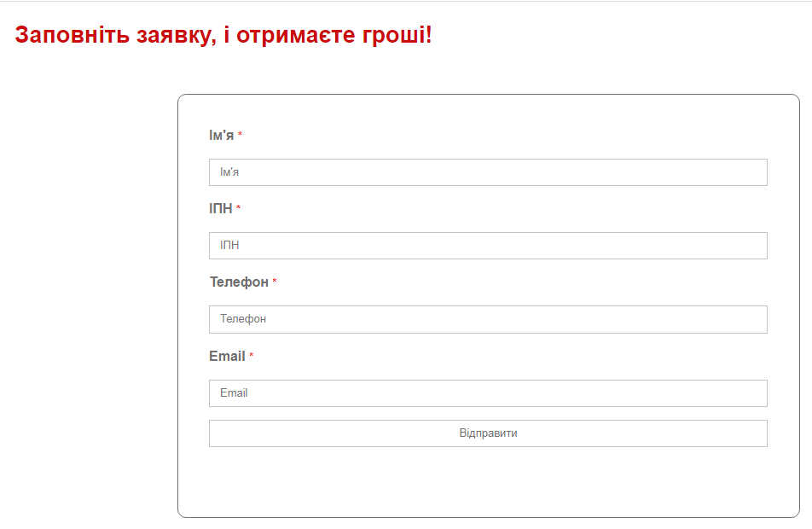812x529 pixels.
Task: Click the red asterisk next to Ім'я
Action: point(240,135)
